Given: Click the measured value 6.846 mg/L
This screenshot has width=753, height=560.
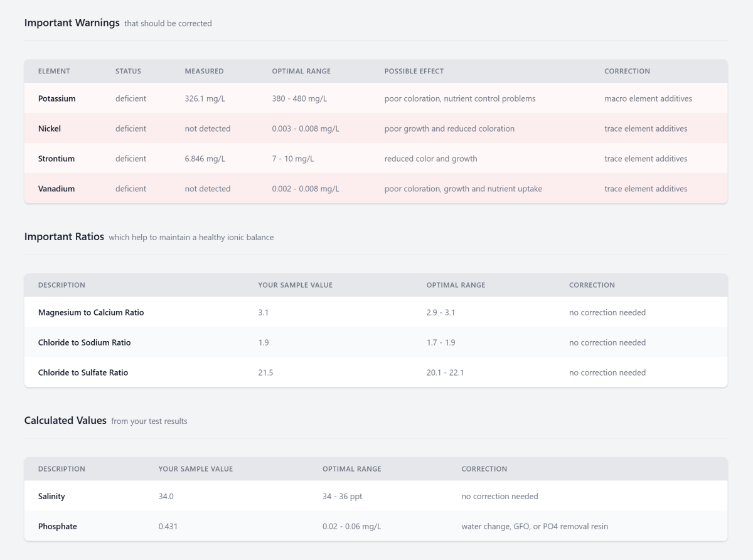Looking at the screenshot, I should click(x=205, y=159).
